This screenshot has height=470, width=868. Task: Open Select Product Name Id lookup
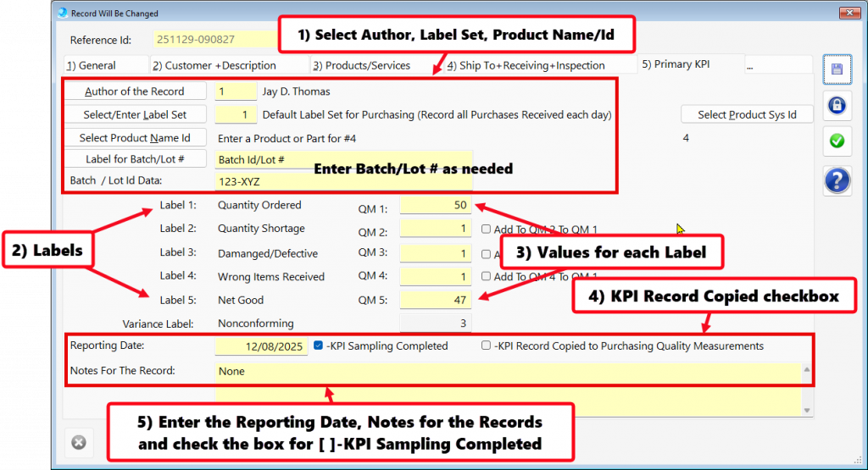tap(135, 137)
